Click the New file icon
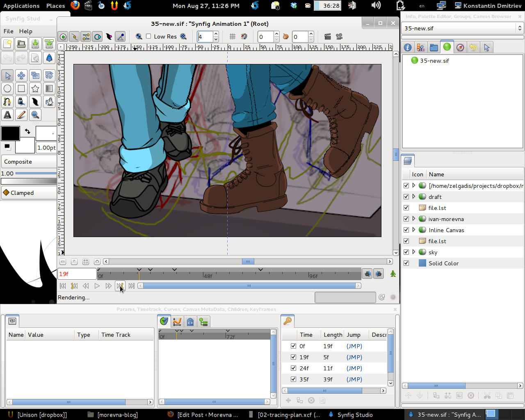 tap(7, 44)
